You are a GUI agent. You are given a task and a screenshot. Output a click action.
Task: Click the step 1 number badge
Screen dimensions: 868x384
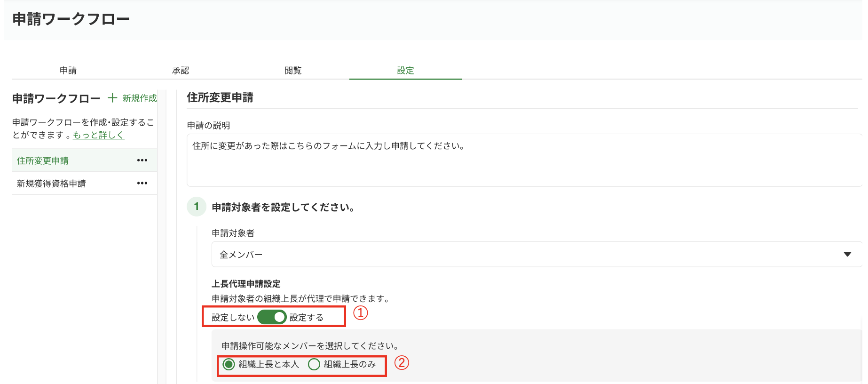pyautogui.click(x=197, y=207)
